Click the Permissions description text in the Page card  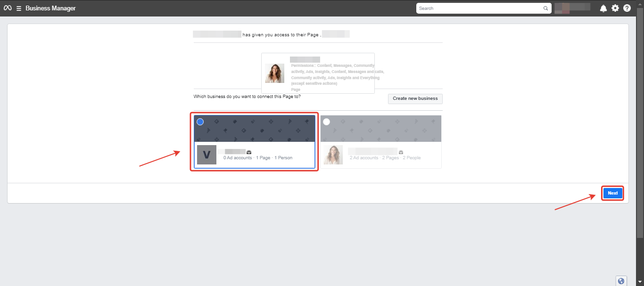338,74
